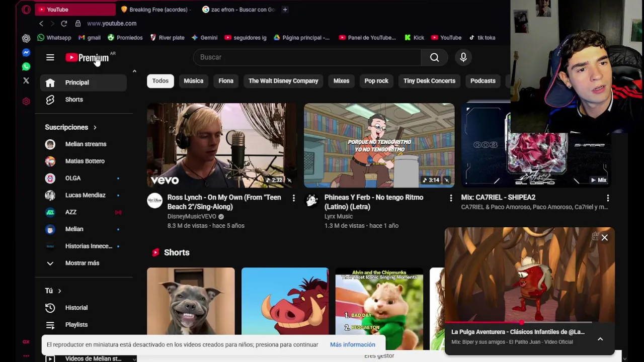Click the www.youtube.com address bar
Viewport: 644px width, 362px height.
pos(112,24)
